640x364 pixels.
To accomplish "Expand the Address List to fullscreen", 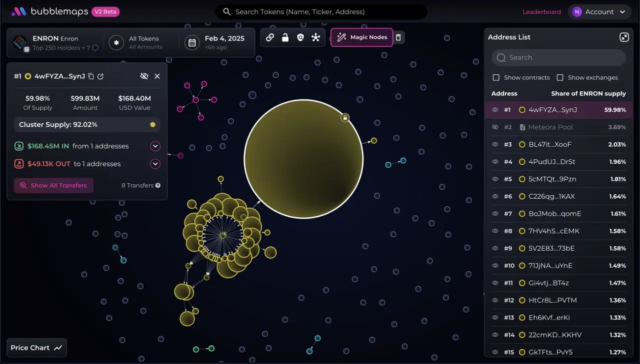I will 624,37.
